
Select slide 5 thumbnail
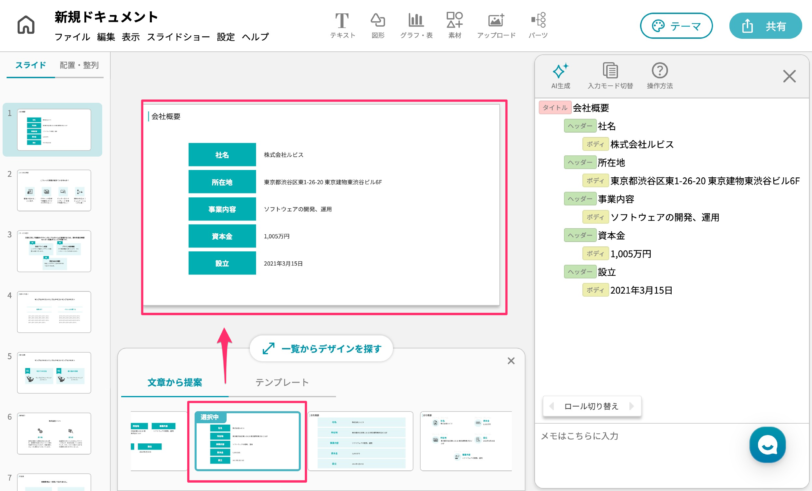54,372
